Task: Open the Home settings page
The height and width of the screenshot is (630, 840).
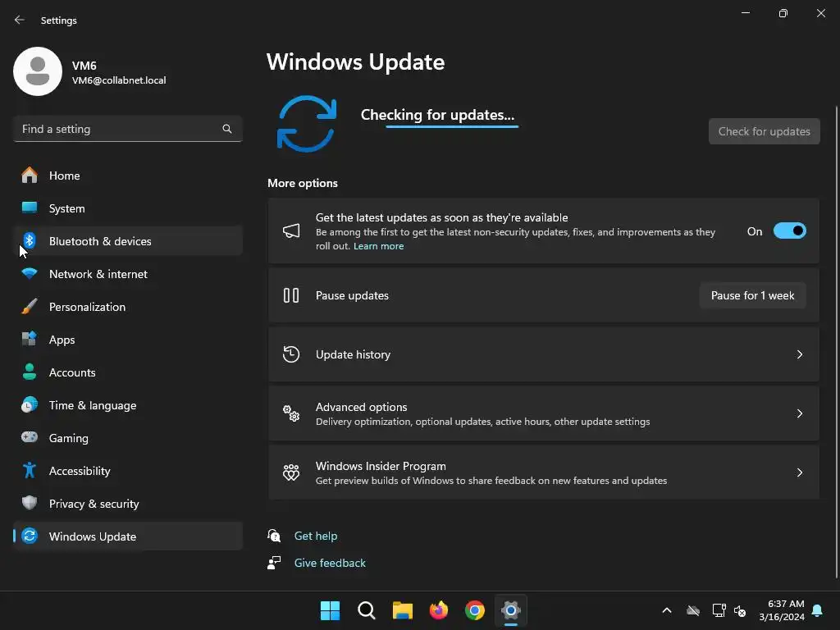Action: [x=127, y=176]
